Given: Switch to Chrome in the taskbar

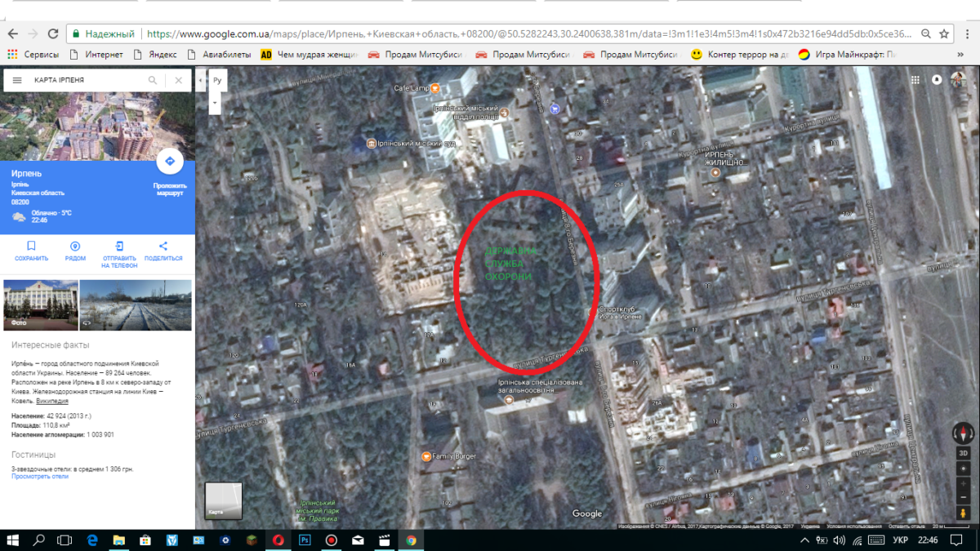Looking at the screenshot, I should click(411, 540).
